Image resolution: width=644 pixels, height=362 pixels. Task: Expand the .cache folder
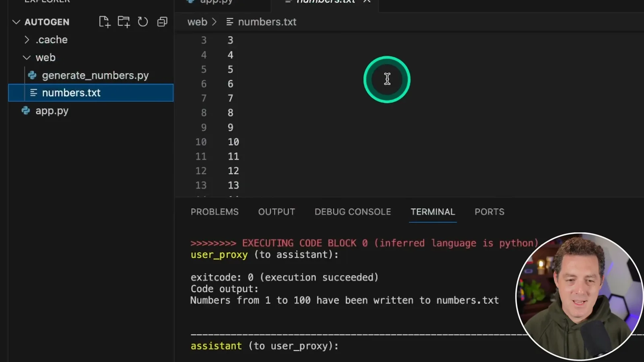pos(27,40)
